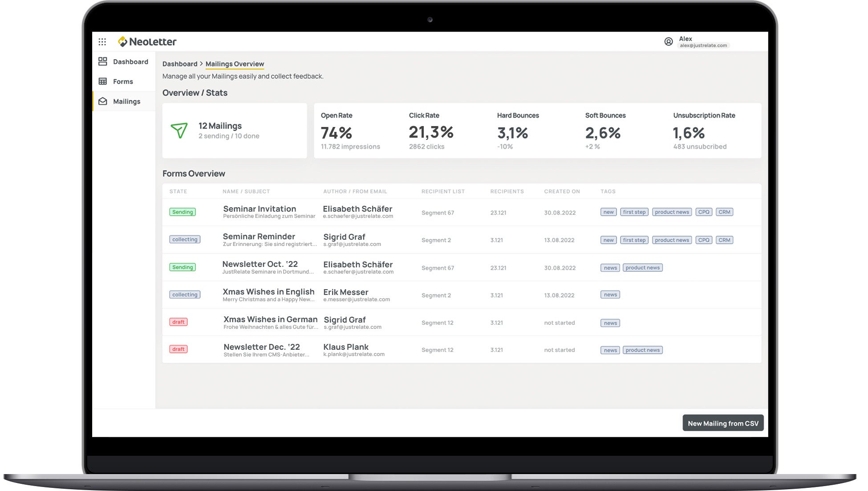The height and width of the screenshot is (491, 868).
Task: Go to Dashboard via breadcrumb link
Action: tap(179, 64)
